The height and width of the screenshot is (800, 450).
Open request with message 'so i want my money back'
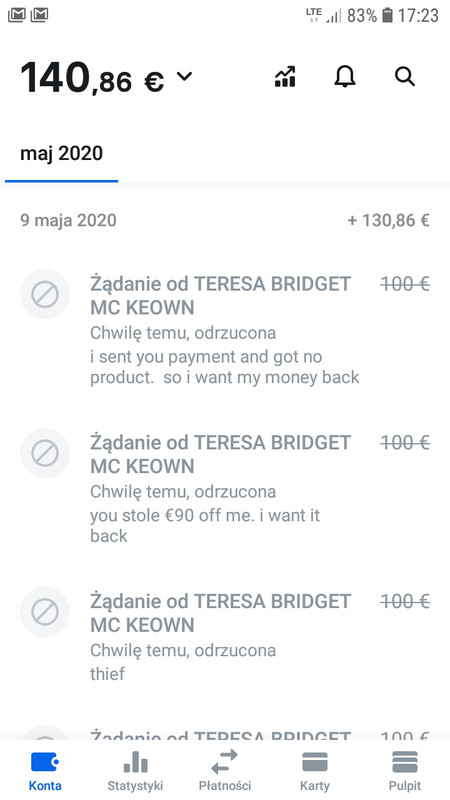pos(225,330)
